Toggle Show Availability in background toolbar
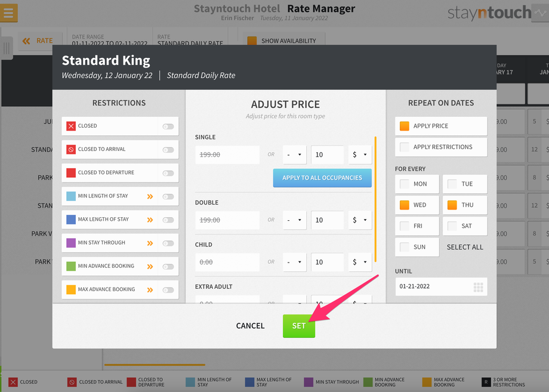The width and height of the screenshot is (549, 392). point(284,41)
